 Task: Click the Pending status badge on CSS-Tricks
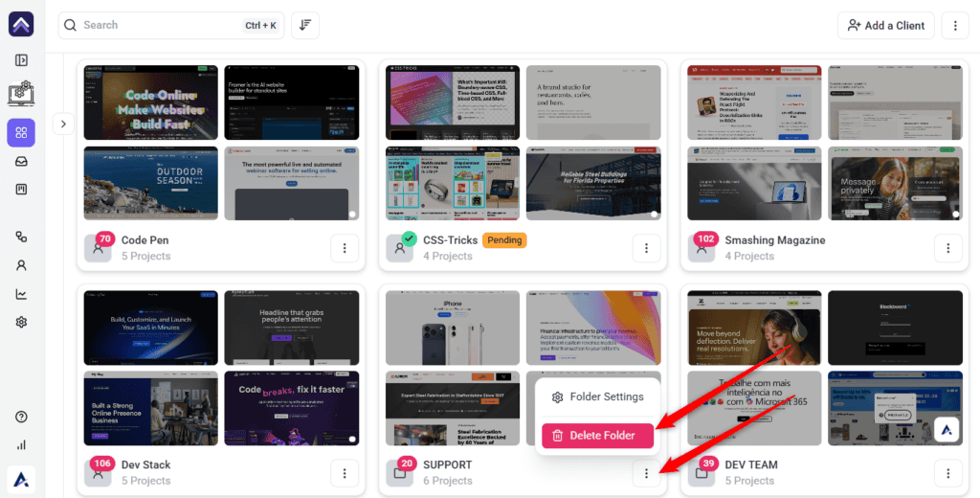tap(504, 240)
